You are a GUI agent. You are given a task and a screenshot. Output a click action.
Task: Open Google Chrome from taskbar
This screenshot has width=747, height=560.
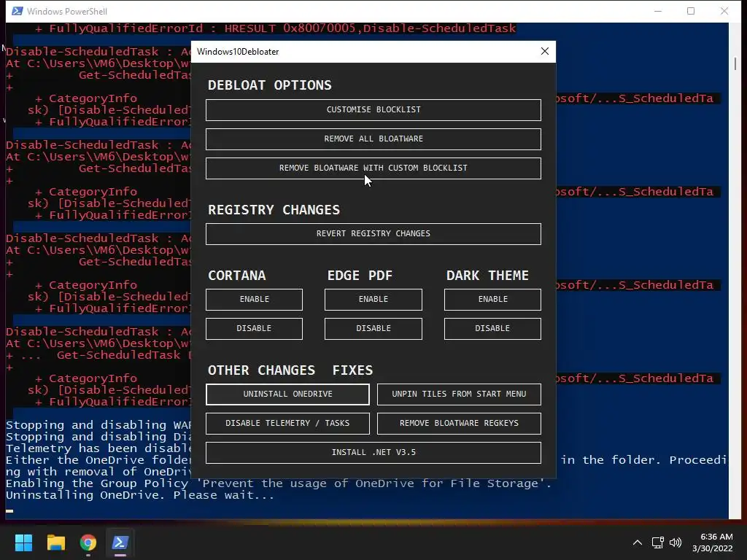[x=88, y=542]
